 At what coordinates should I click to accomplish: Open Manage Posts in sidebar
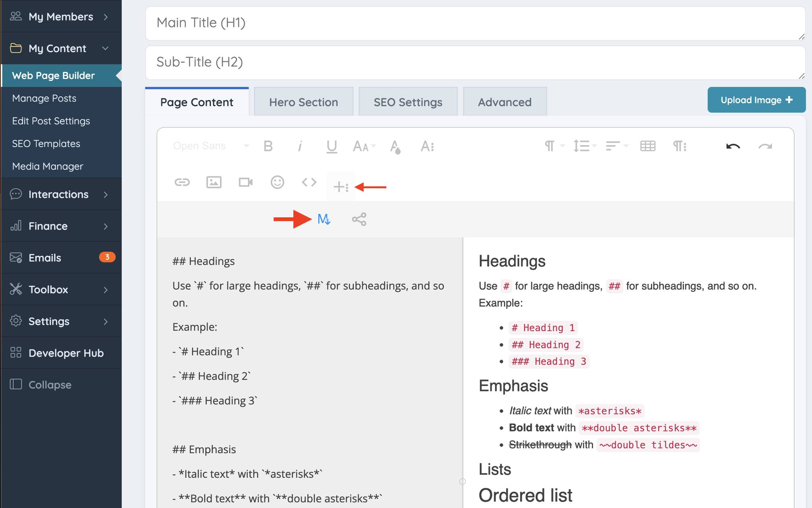point(44,98)
